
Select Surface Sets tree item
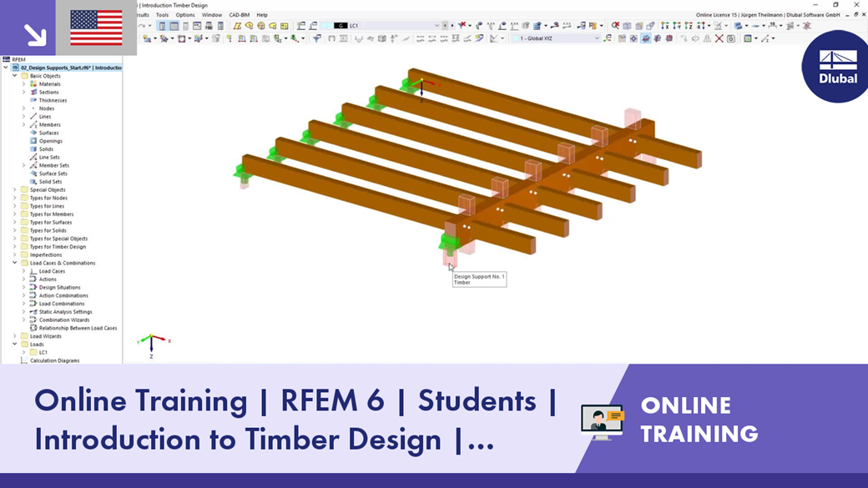53,174
